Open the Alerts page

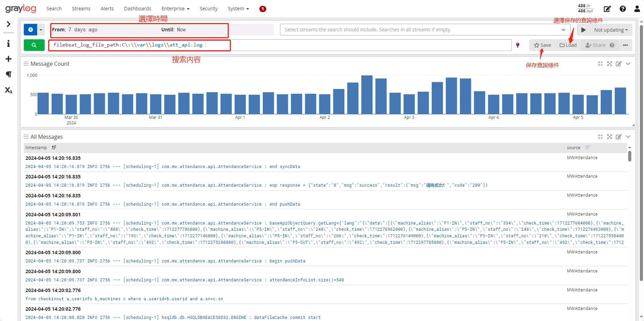(x=107, y=9)
